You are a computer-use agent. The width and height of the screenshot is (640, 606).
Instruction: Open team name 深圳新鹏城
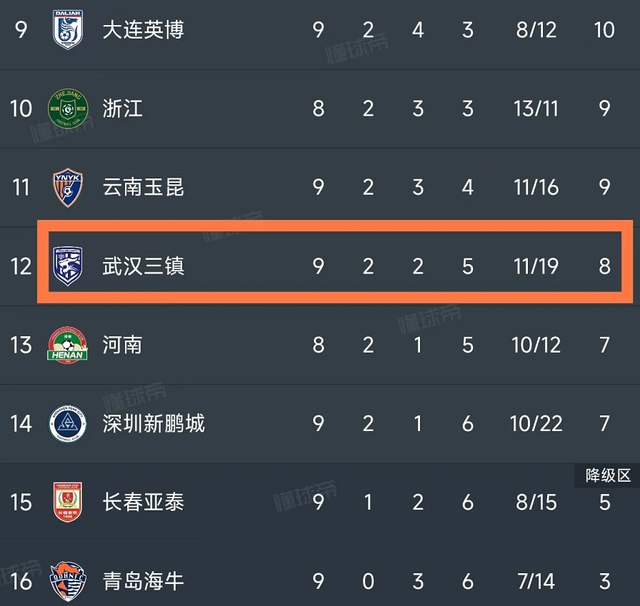point(153,423)
